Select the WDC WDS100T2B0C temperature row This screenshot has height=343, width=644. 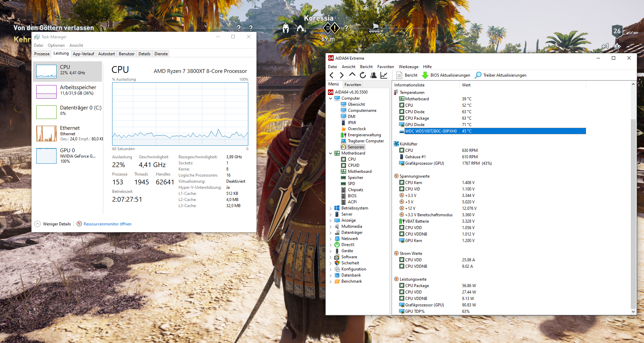pos(492,131)
